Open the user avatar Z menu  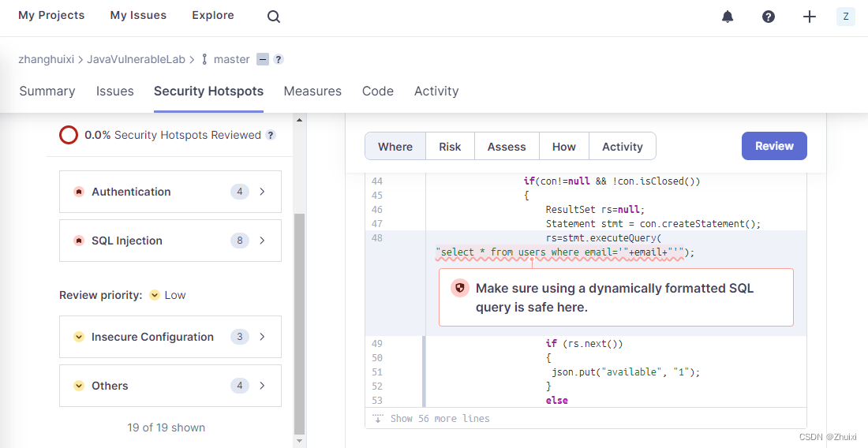[x=846, y=17]
